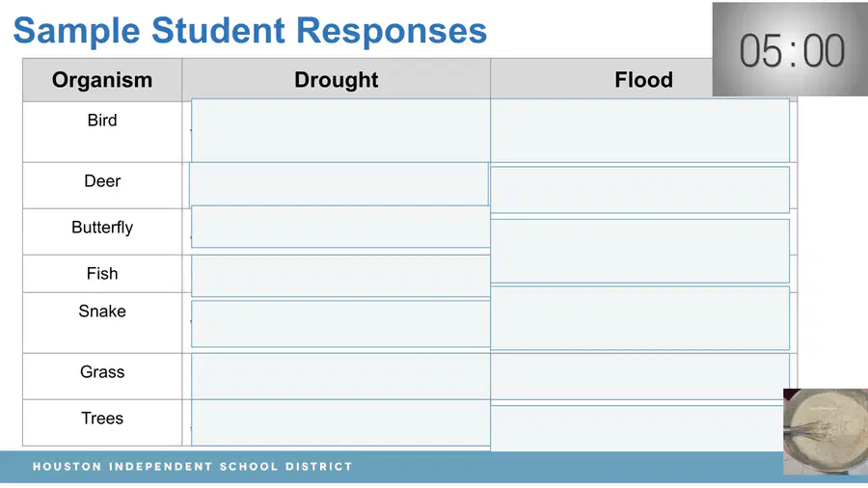Reveal the Fish drought response box

pyautogui.click(x=340, y=276)
